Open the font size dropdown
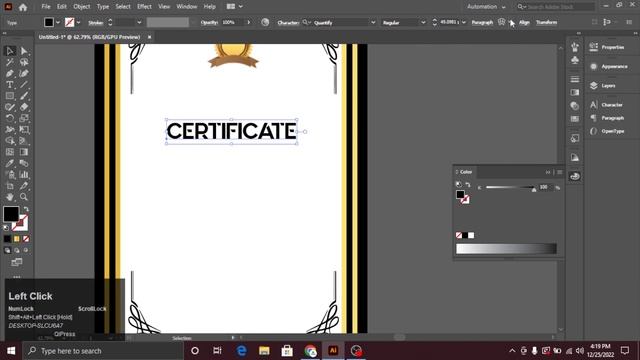 (464, 22)
